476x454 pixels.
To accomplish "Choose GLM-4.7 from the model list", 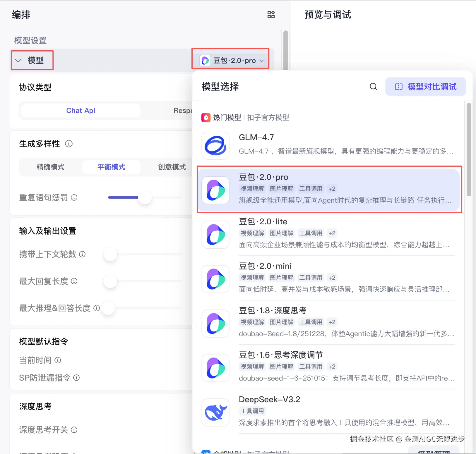I will click(x=328, y=145).
